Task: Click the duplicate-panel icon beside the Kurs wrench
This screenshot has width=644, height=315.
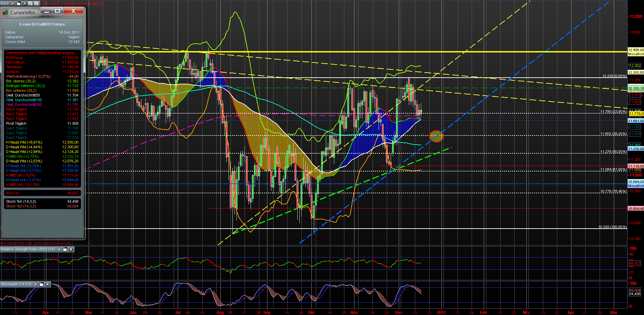Action: (x=18, y=4)
